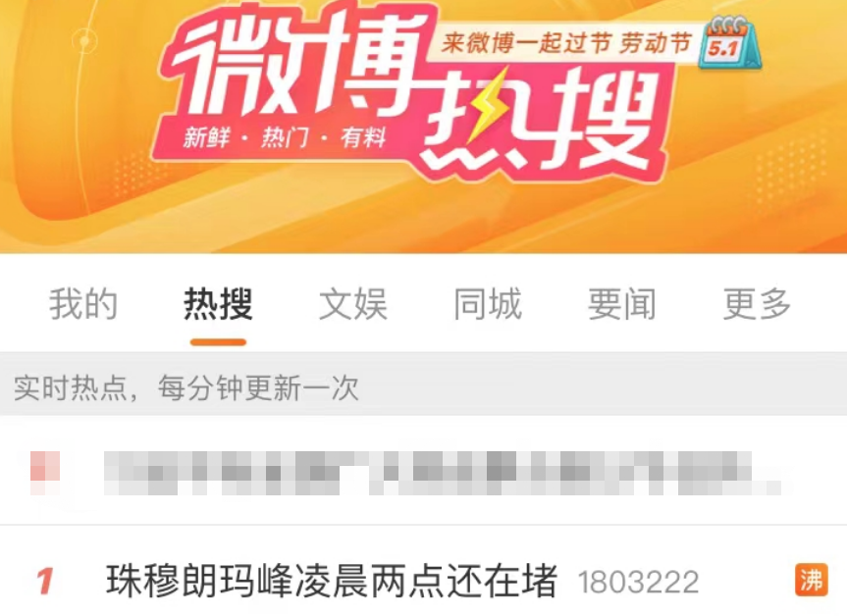Click the circular target decoration on banner

84,40
